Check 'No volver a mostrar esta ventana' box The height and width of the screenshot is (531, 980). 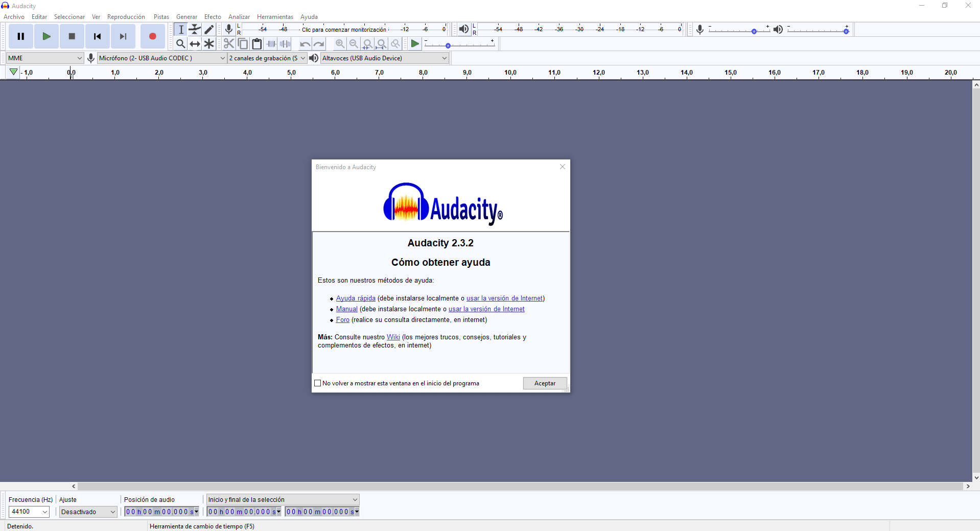[318, 383]
